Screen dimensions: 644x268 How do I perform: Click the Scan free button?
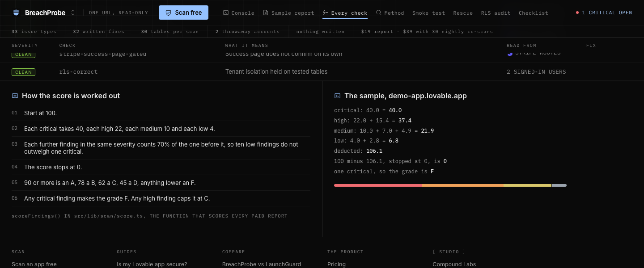(183, 13)
